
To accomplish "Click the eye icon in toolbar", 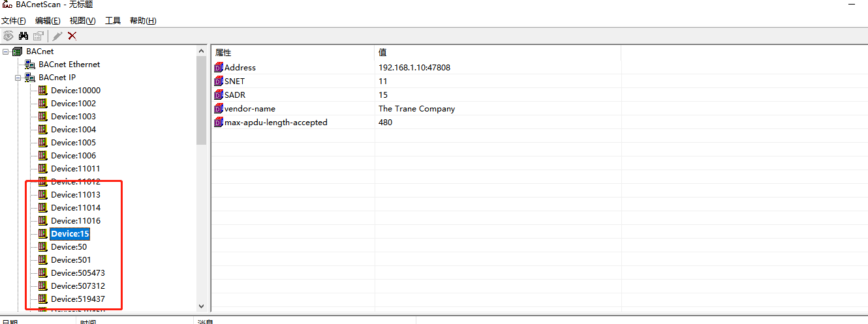I will (8, 36).
